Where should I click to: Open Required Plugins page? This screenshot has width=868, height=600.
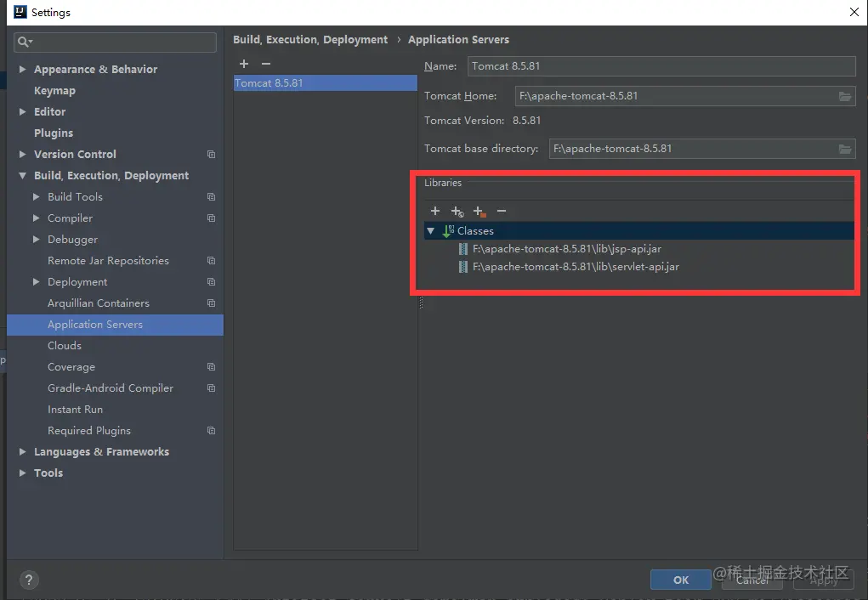[x=89, y=431]
